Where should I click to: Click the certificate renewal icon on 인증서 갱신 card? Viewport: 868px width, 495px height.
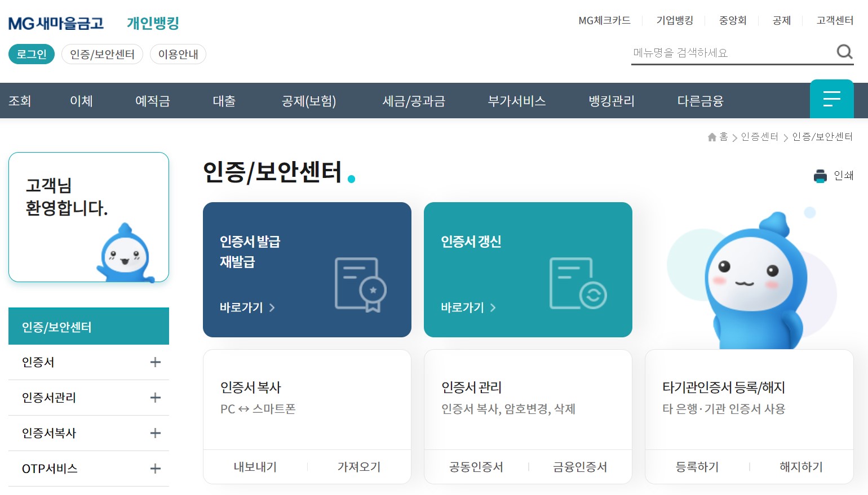click(577, 283)
